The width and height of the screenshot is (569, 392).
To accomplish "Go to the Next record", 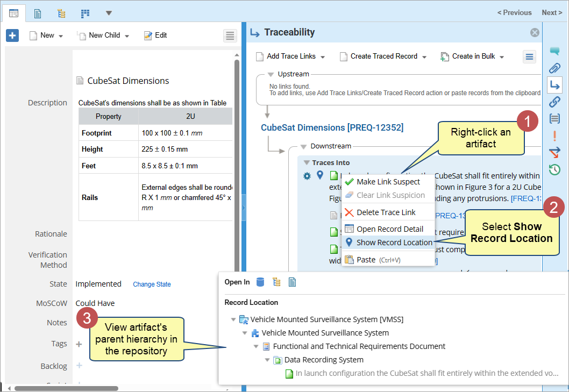I will (552, 13).
